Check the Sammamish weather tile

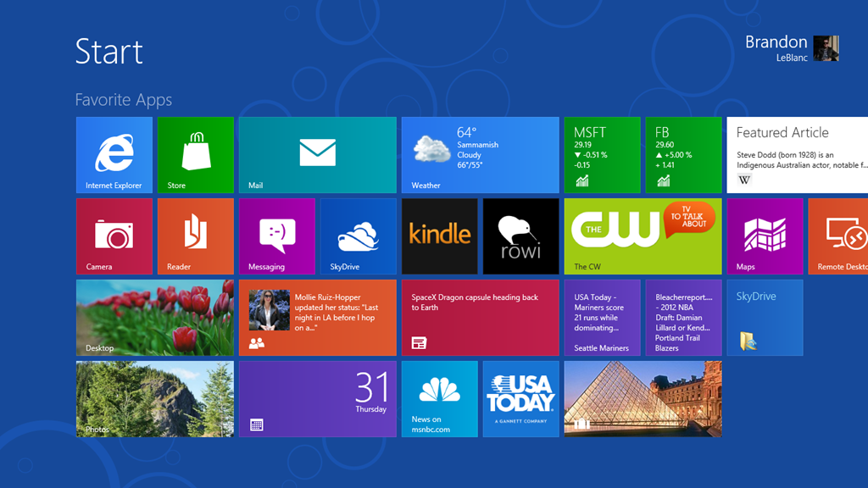pos(480,154)
